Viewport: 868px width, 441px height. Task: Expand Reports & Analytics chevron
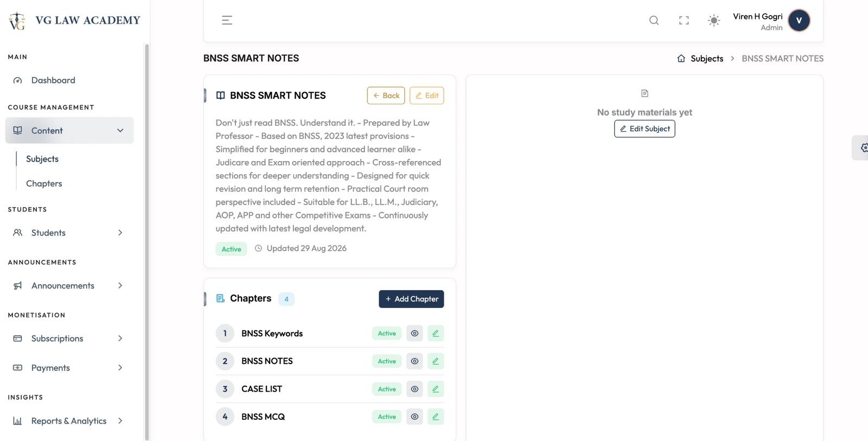120,421
